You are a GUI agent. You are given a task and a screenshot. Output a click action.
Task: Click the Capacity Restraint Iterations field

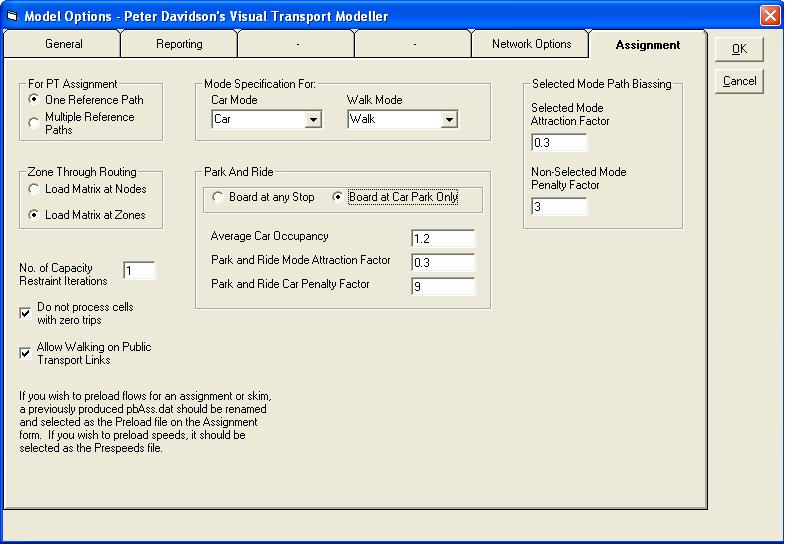click(139, 271)
